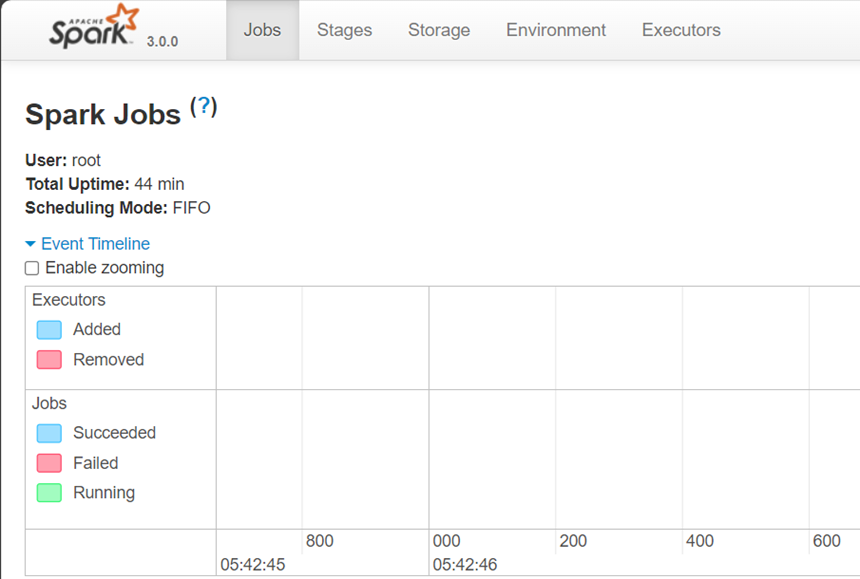Click the Enable zooming label text
Screen dimensions: 860x579
point(105,268)
